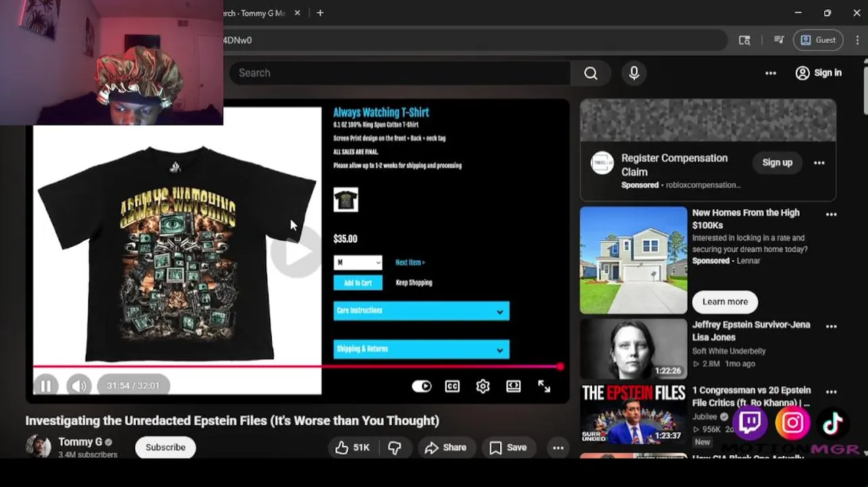Open Tommy G channel avatar
The image size is (868, 487).
[38, 446]
